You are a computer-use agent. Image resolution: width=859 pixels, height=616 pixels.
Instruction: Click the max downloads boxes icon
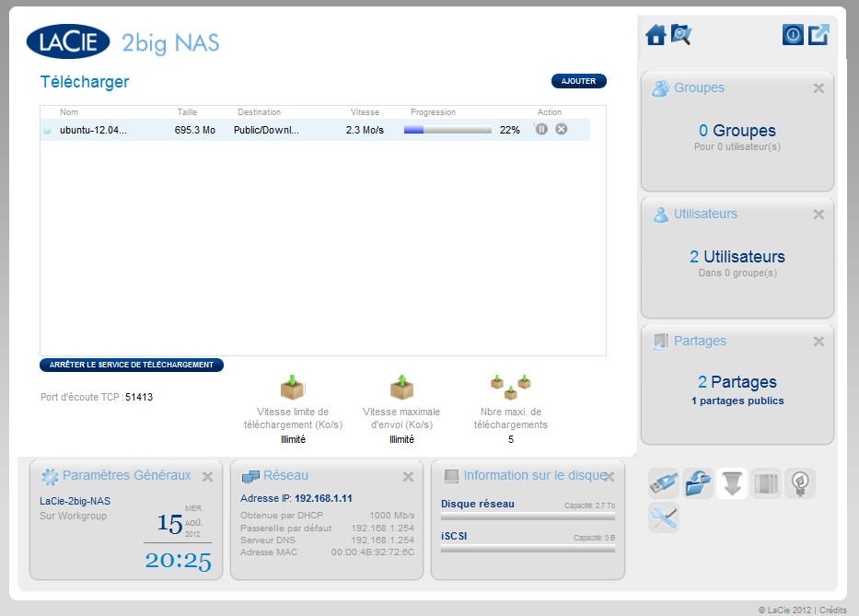(511, 388)
